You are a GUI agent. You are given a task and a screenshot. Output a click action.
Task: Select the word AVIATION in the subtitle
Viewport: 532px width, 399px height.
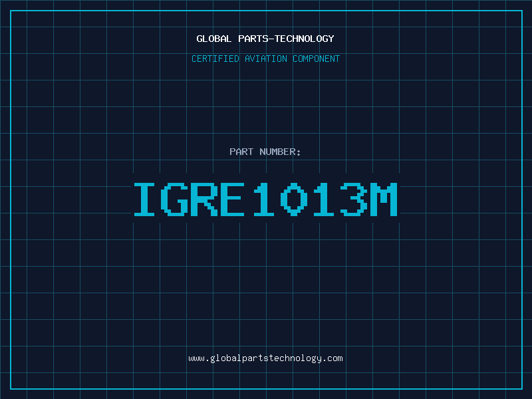coord(265,59)
